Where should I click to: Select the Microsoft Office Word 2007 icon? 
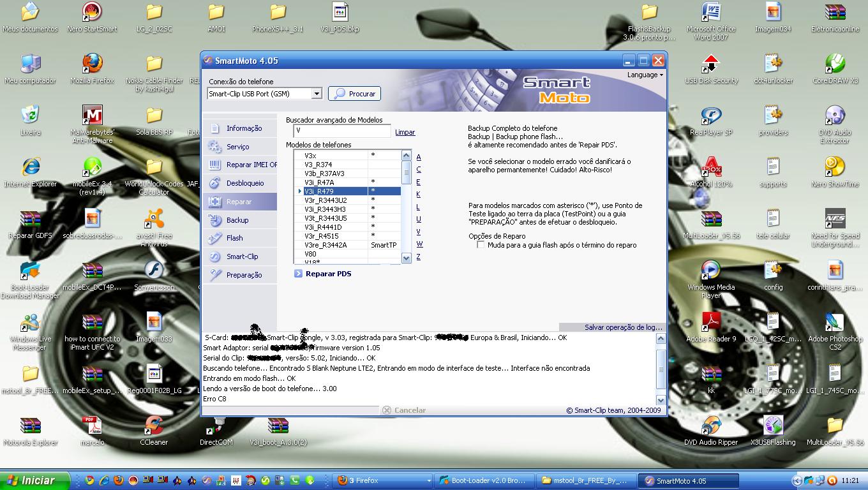pos(711,22)
